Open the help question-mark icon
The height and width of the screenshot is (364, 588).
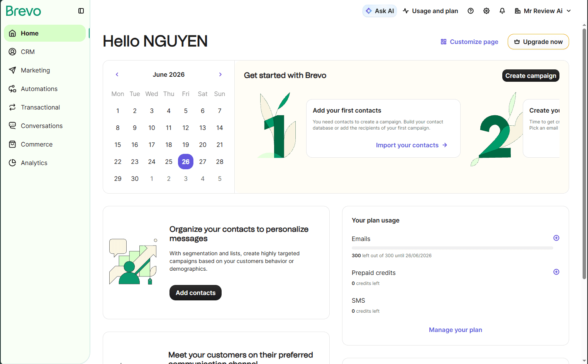470,11
